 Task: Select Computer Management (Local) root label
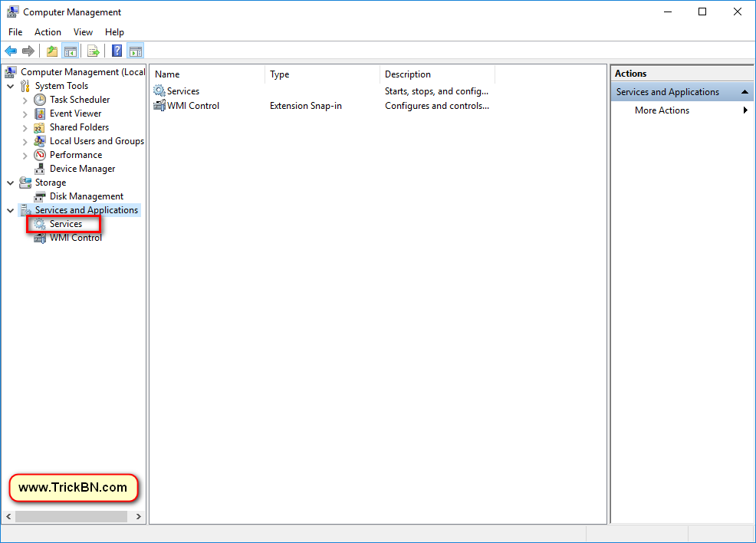(x=83, y=72)
